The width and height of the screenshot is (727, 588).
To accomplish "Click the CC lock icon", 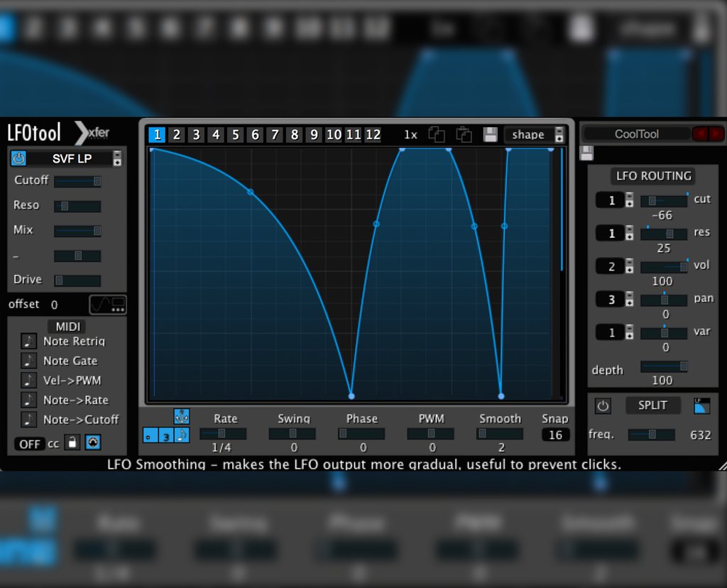I will click(72, 442).
